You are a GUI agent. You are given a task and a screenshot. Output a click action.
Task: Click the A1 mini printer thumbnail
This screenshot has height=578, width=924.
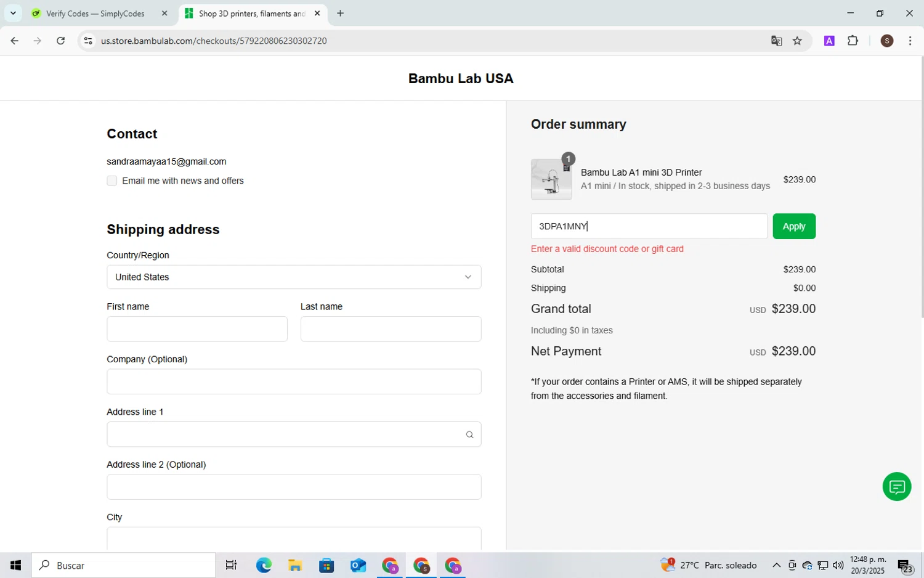(x=551, y=179)
